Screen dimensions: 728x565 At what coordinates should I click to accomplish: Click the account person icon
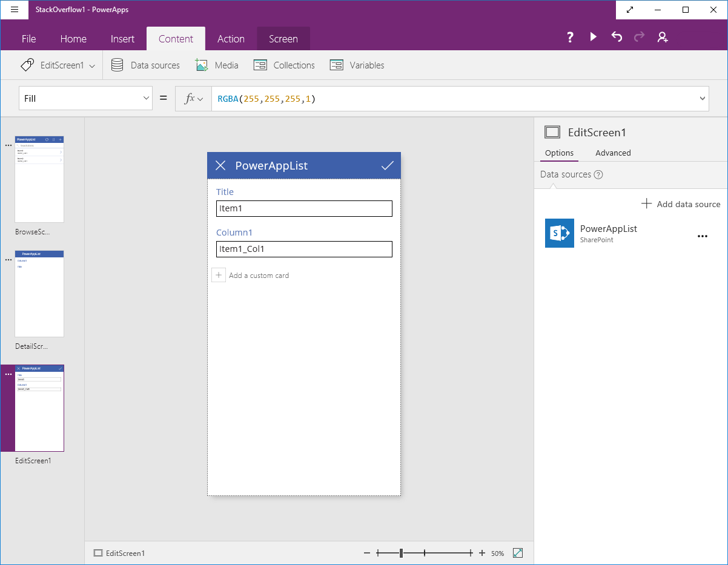coord(662,37)
